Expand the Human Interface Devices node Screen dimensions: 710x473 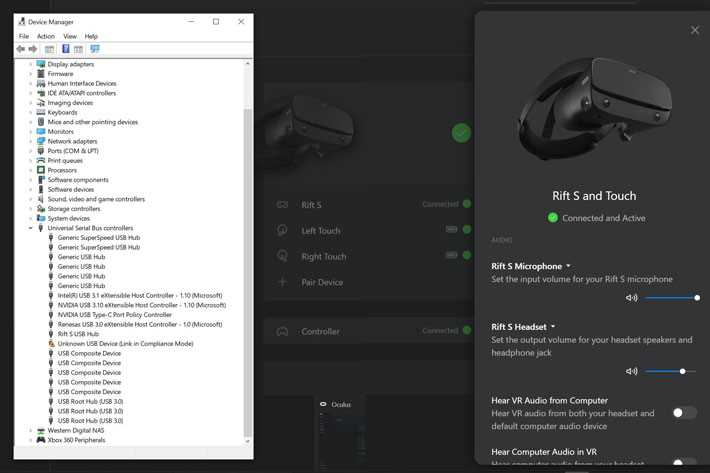[31, 83]
